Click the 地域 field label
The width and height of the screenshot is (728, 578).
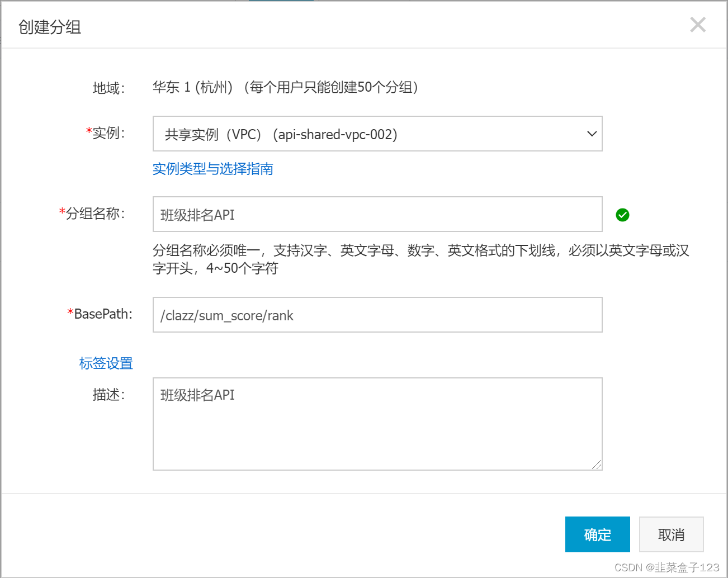[x=109, y=88]
